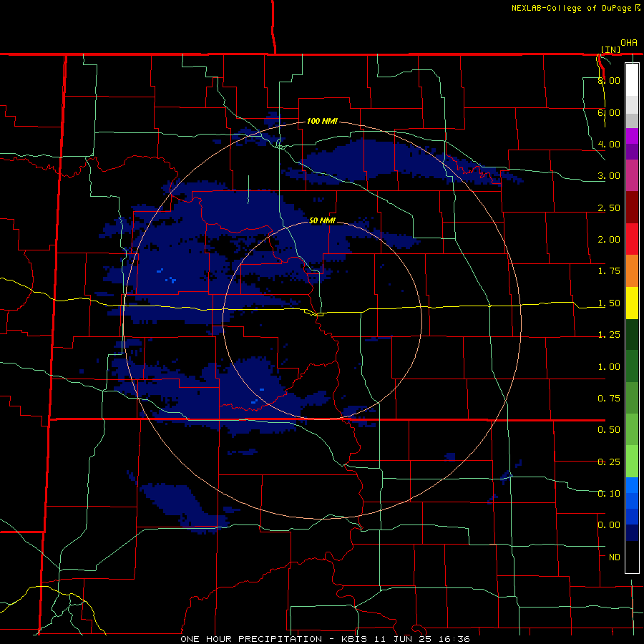Click the 0.10 legend value

[609, 493]
